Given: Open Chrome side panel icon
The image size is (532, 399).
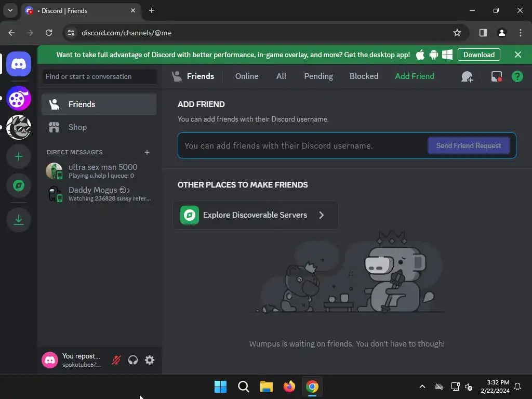Looking at the screenshot, I should pos(483,33).
